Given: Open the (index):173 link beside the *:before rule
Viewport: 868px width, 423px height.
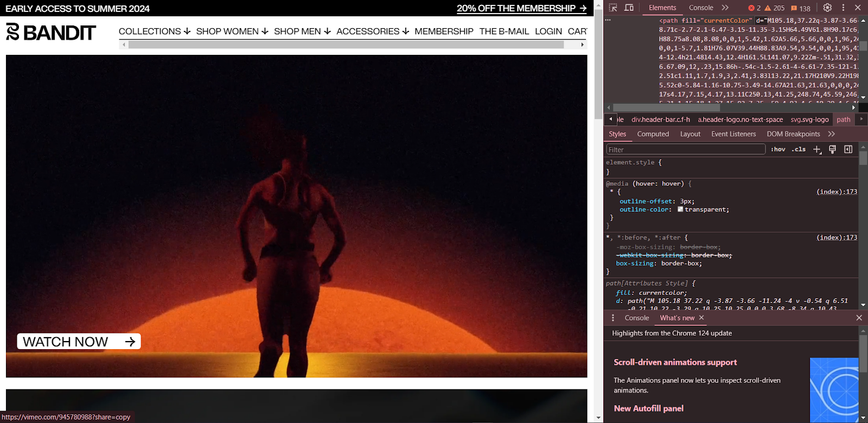Looking at the screenshot, I should [x=837, y=237].
